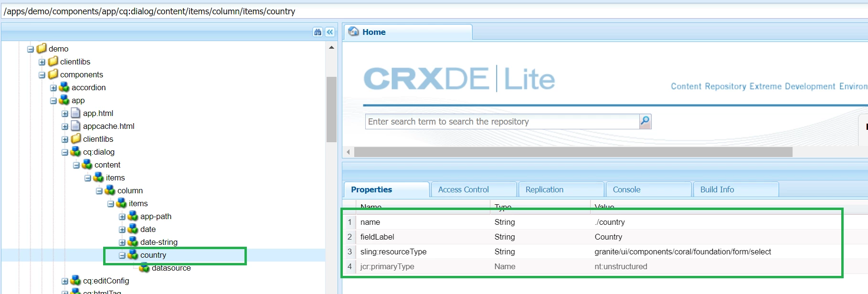Screen dimensions: 868x294
Task: Click the 'Country' value cell
Action: [x=608, y=237]
